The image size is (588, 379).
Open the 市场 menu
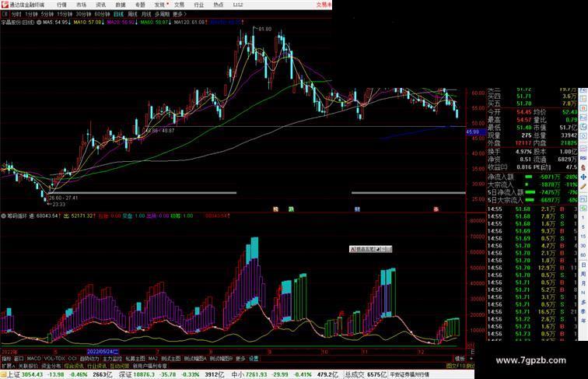(81, 5)
